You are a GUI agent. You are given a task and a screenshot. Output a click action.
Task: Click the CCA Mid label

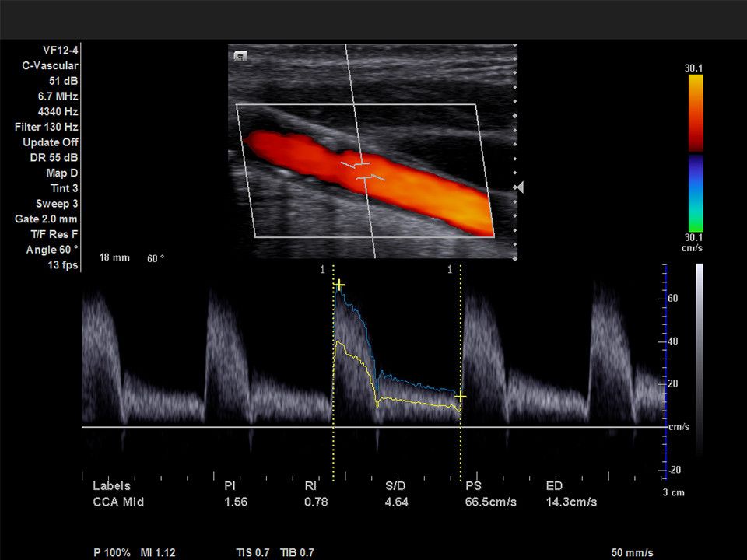click(118, 502)
